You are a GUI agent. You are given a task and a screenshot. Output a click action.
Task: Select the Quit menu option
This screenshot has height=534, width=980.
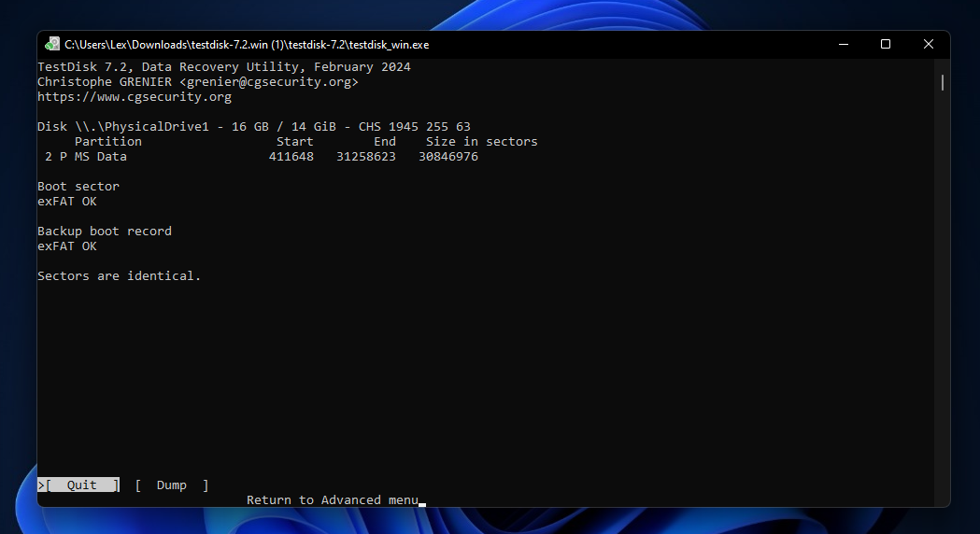[78, 485]
